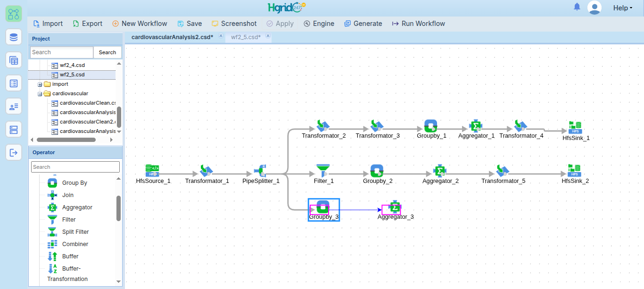Select the Groupby_1 node icon

[431, 125]
